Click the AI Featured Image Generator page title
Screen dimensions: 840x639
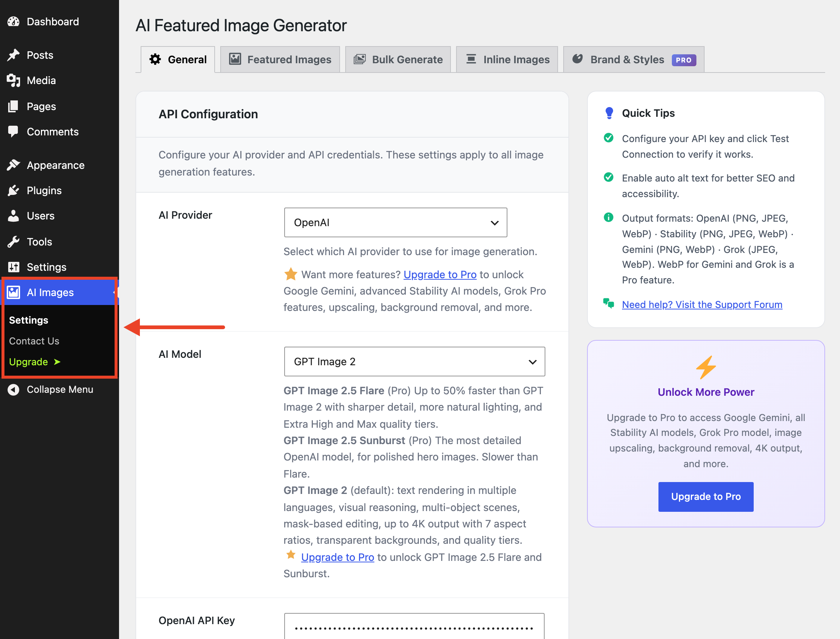pos(241,26)
